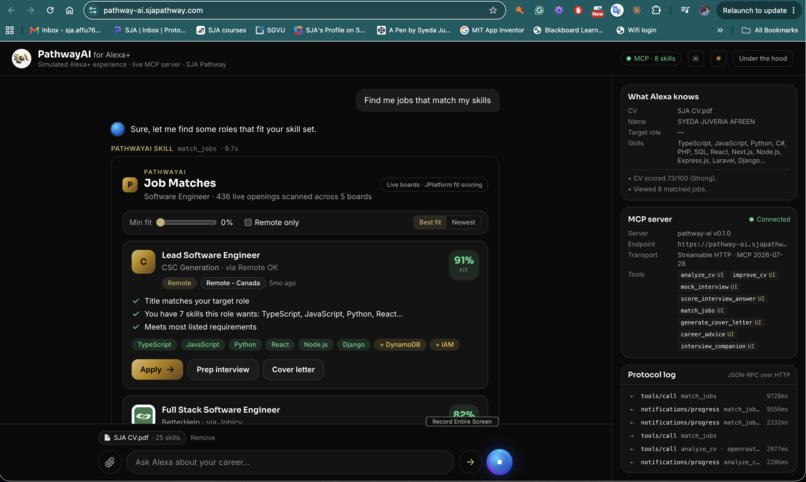Open the Google Translate extension icon

[617, 10]
